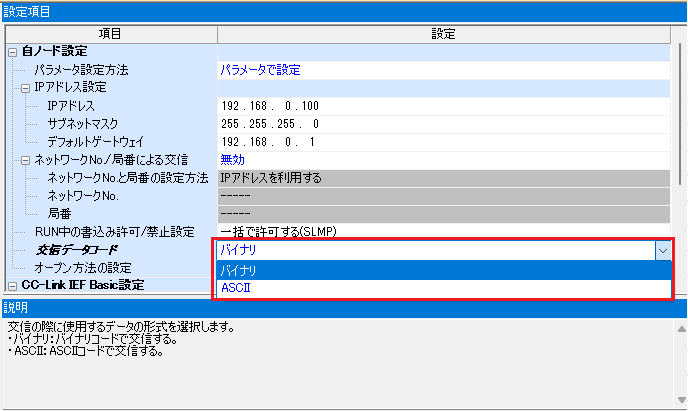Select the パラメータ設定方法 row
The image size is (688, 411).
81,70
